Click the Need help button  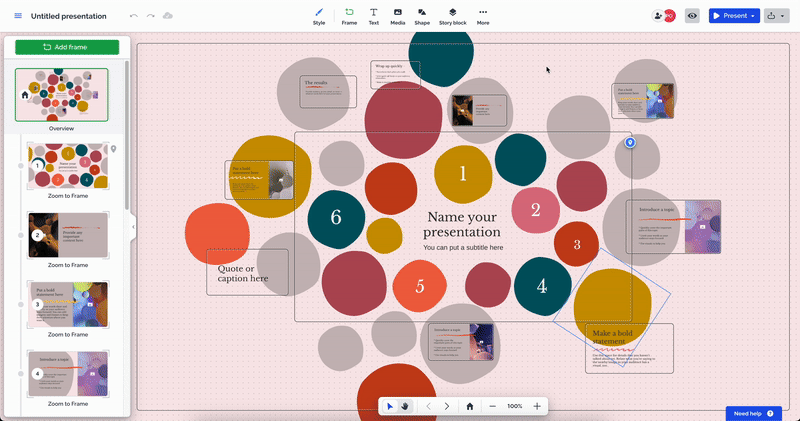tap(753, 413)
